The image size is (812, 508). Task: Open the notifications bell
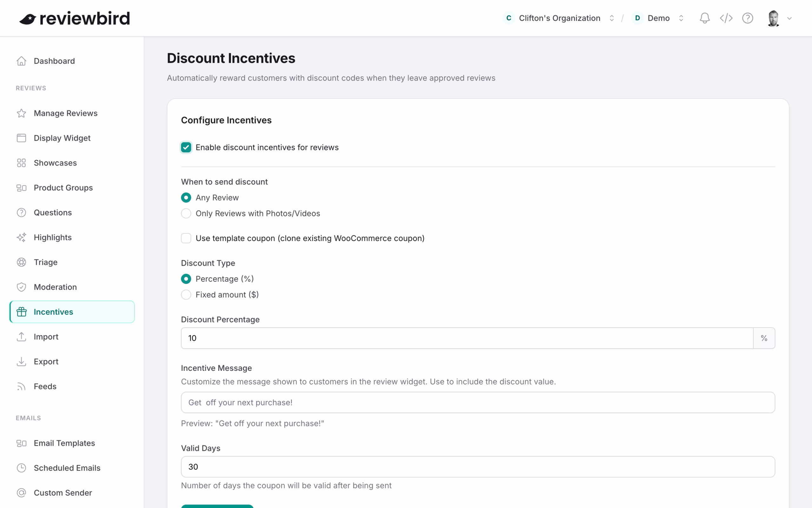[704, 18]
